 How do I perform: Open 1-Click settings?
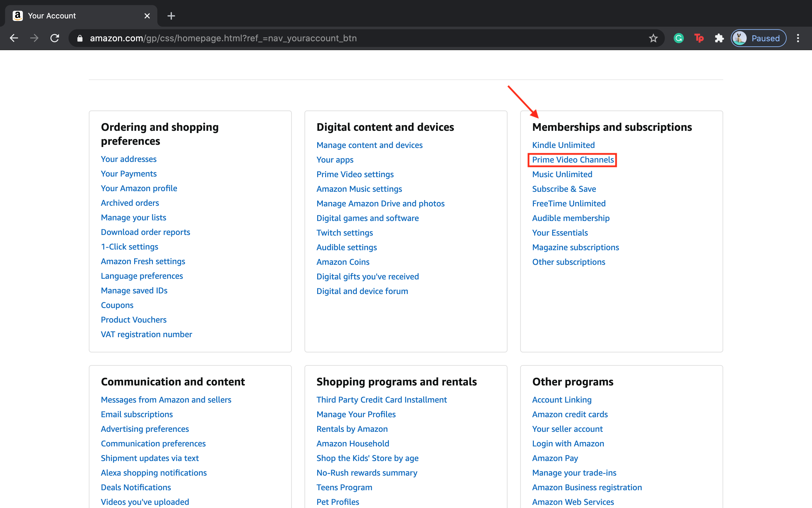129,247
